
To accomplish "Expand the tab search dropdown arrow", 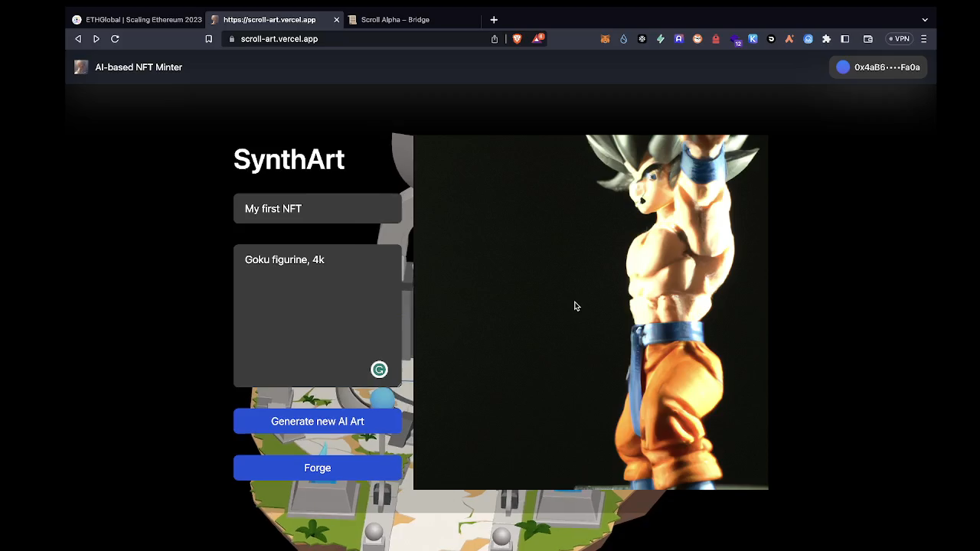I will 925,20.
